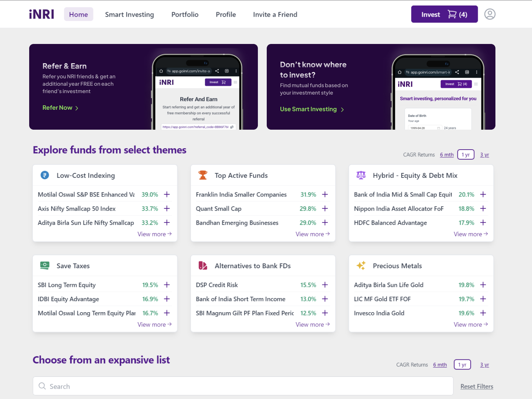Screen dimensions: 532x399
Task: Select 3 yr returns for themes
Action: (484, 155)
